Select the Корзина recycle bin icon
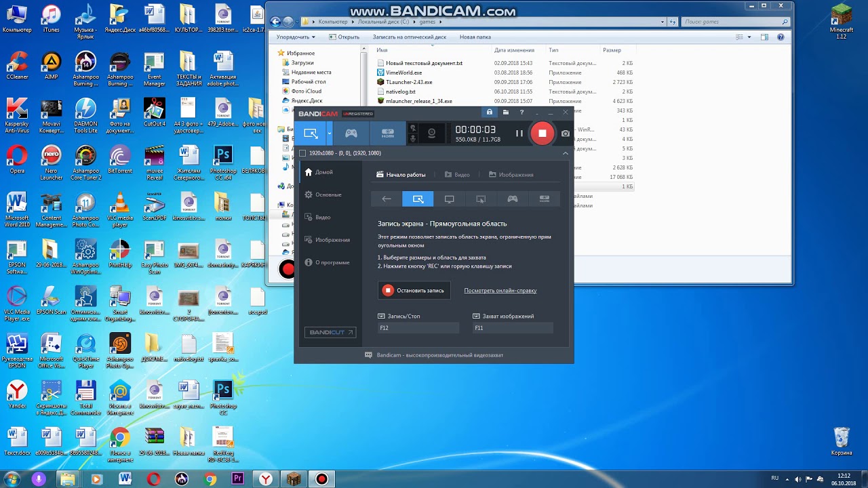The width and height of the screenshot is (868, 488). (841, 441)
